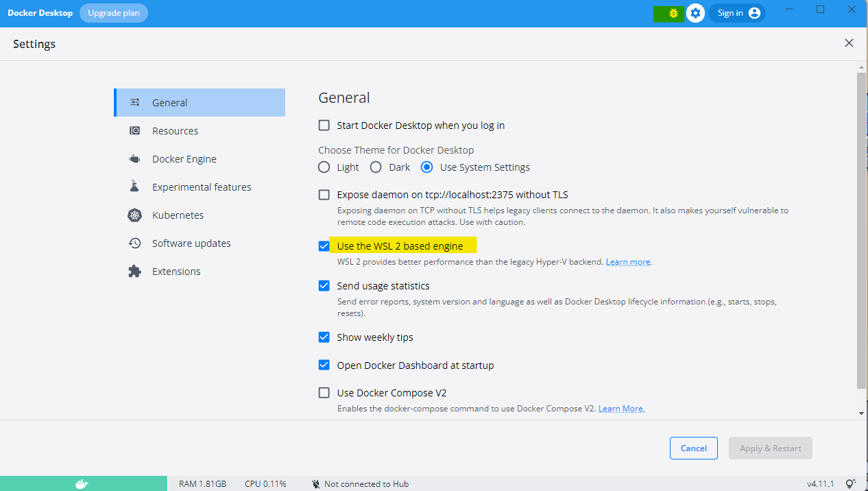Click the Experimental features flask icon
The image size is (868, 491).
point(135,187)
